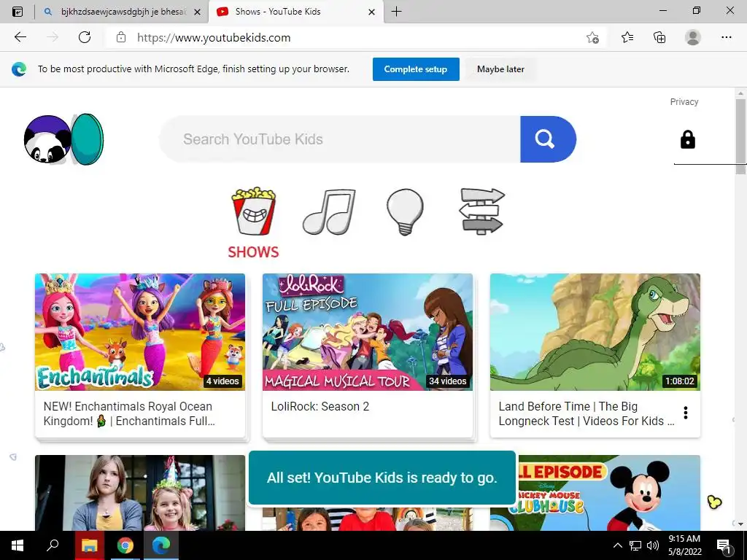Play the Land Before Time dinosaur thumbnail
The image size is (747, 560).
(595, 332)
